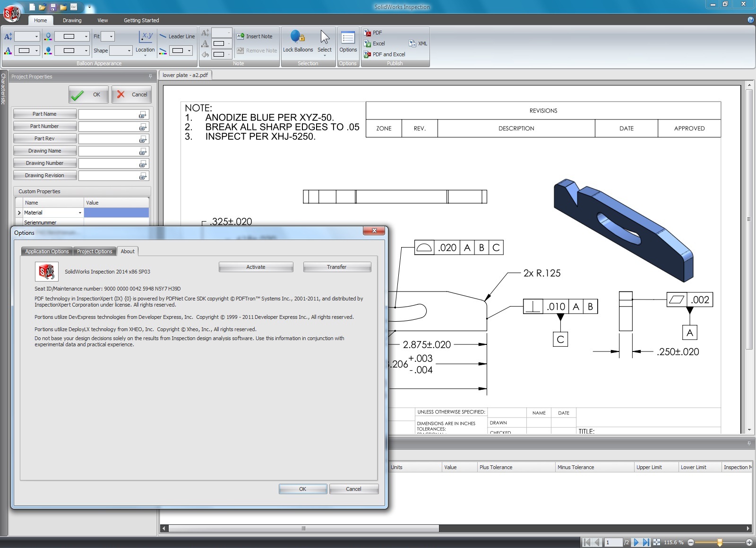Switch to the View ribbon tab
Screen dimensions: 756x548
(x=103, y=20)
